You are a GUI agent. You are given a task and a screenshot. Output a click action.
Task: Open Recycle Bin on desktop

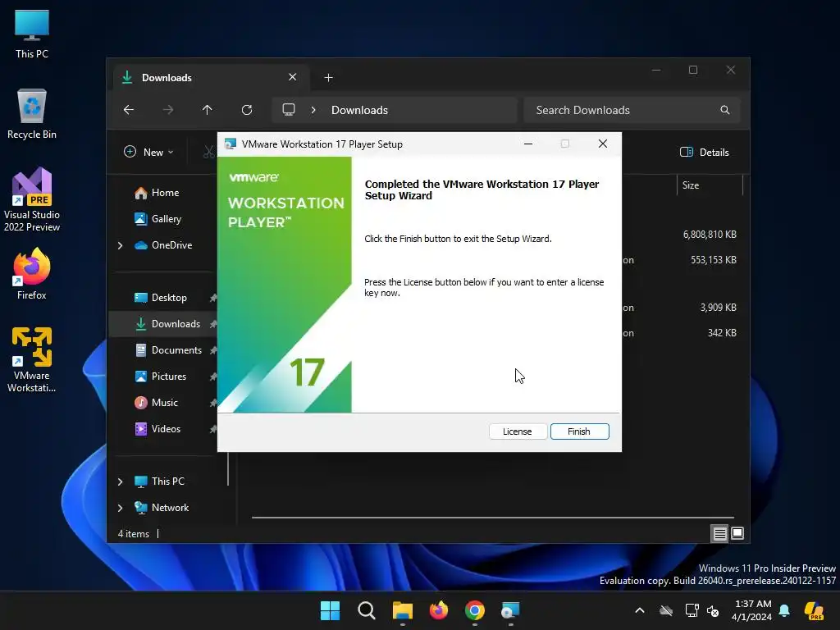coord(32,114)
